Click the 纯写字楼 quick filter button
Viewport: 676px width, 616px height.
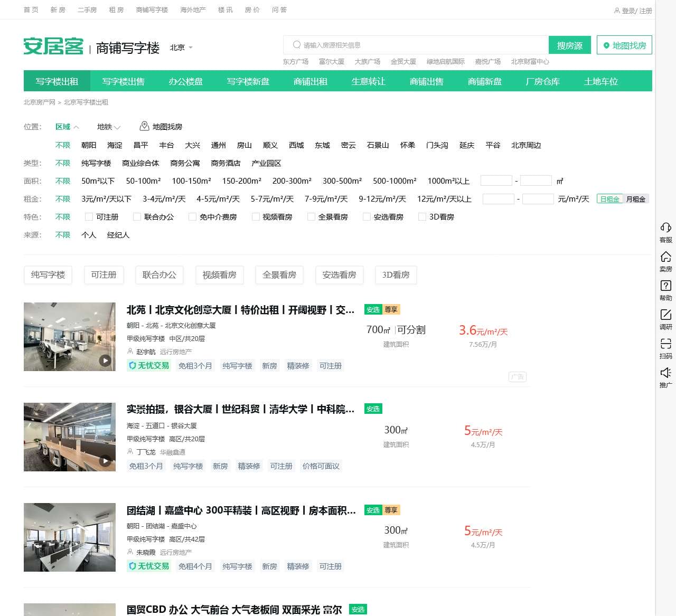point(48,275)
